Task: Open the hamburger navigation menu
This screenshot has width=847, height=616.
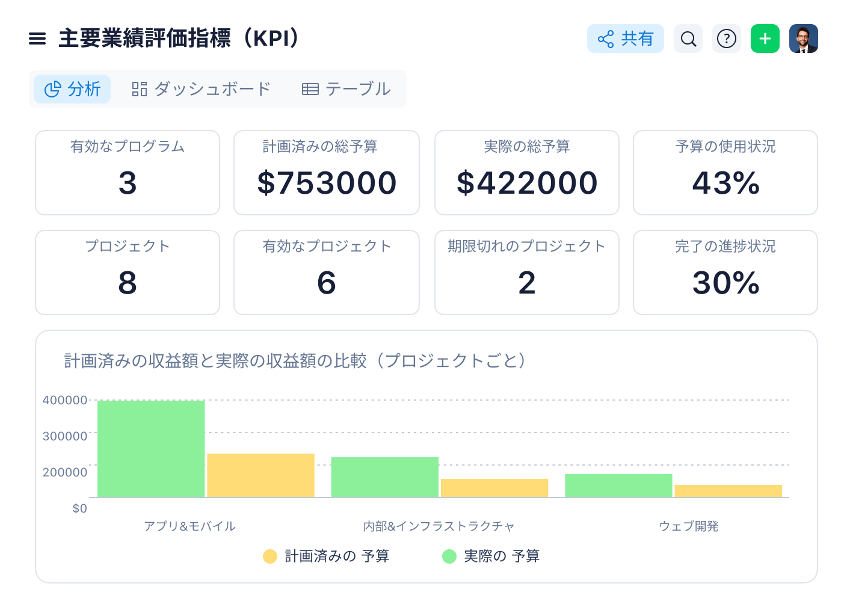Action: (37, 38)
